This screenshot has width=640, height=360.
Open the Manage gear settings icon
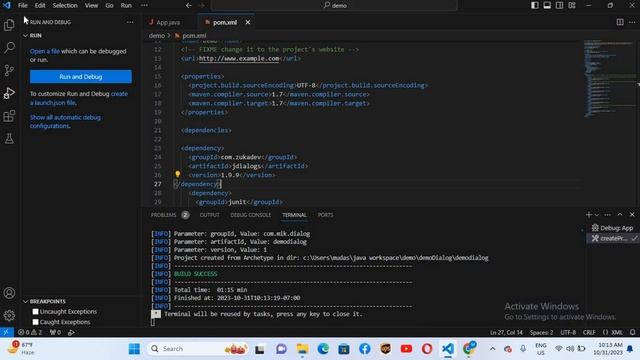click(9, 315)
